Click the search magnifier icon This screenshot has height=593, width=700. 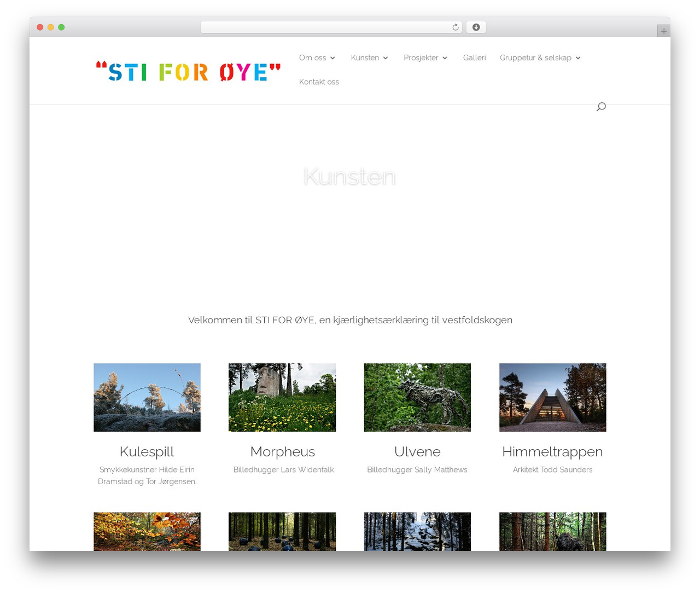click(601, 107)
